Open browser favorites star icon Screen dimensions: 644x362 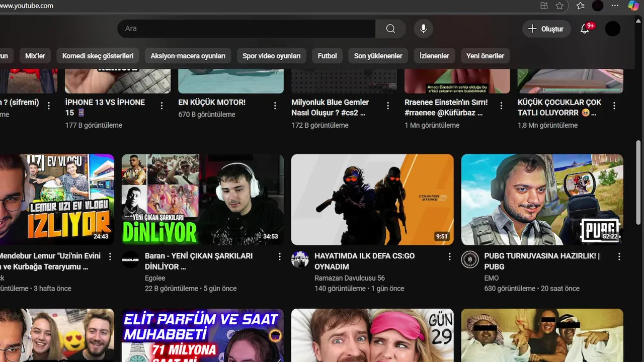559,6
